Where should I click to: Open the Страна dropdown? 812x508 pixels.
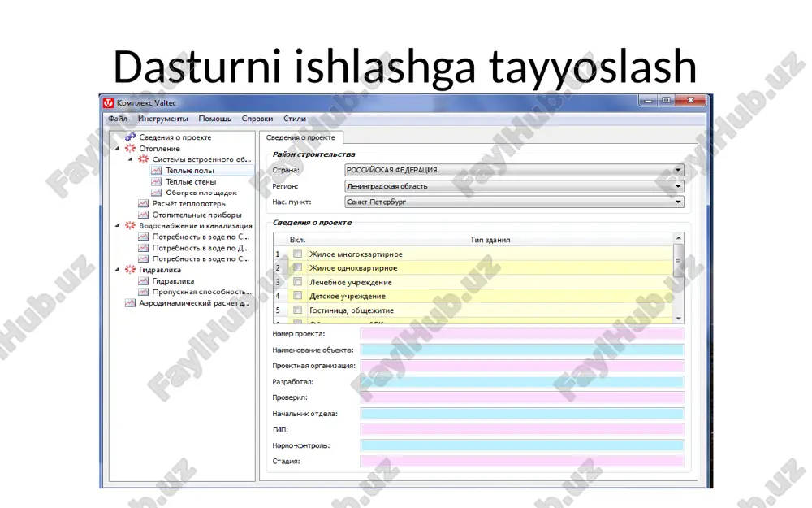click(678, 170)
